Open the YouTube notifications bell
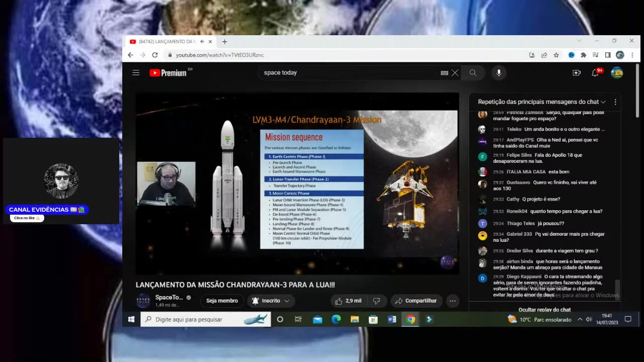The image size is (644, 362). point(595,73)
